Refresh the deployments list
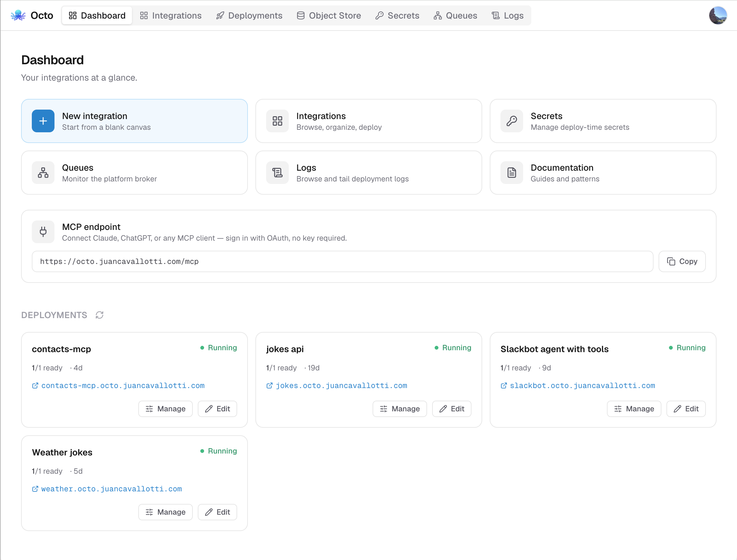 click(99, 315)
